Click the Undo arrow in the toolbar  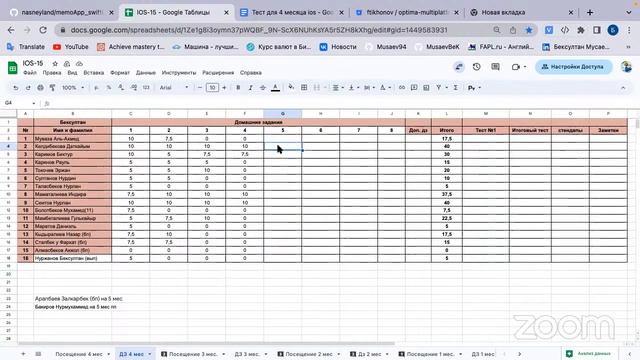[16, 88]
